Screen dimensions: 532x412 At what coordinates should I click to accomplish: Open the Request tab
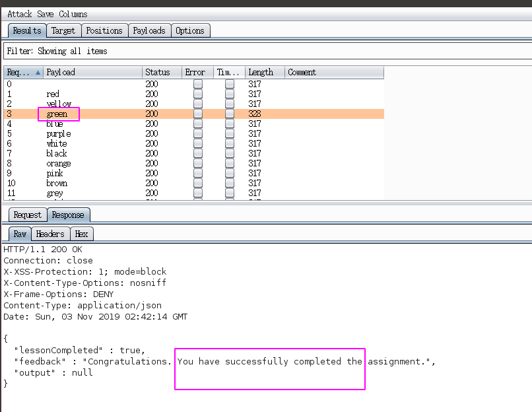tap(28, 215)
